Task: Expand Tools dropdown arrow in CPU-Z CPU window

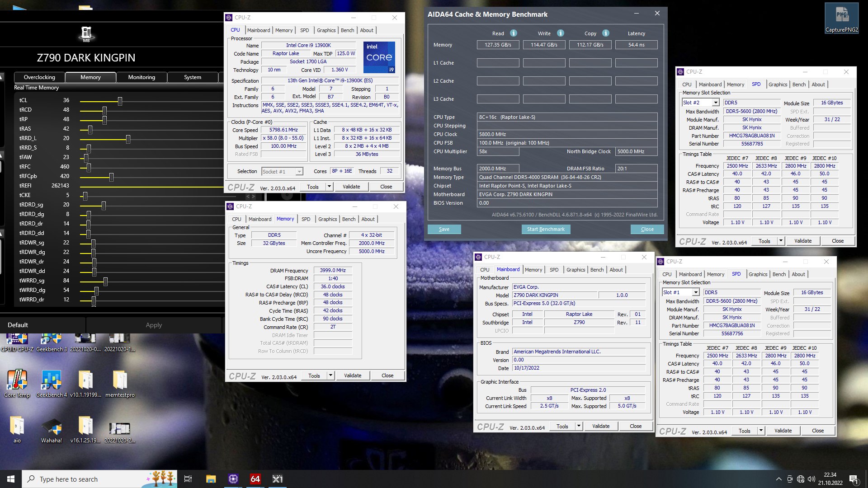Action: 329,187
